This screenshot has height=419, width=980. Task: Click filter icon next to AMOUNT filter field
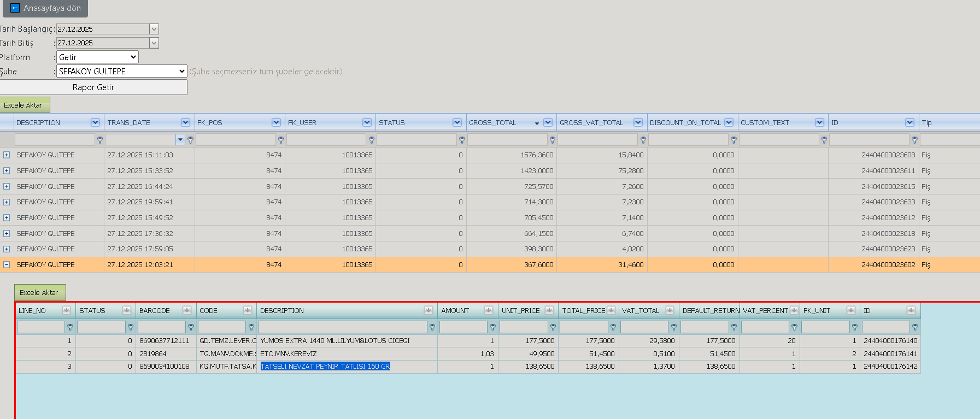492,327
